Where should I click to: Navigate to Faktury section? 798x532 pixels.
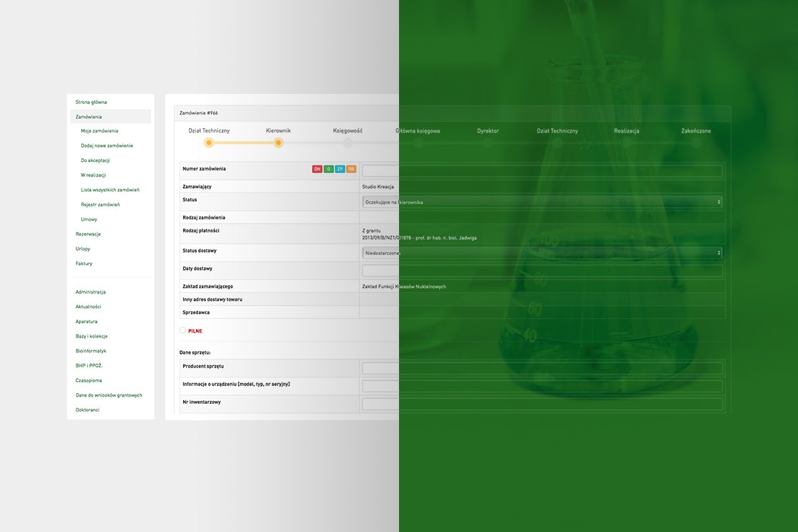coord(84,264)
